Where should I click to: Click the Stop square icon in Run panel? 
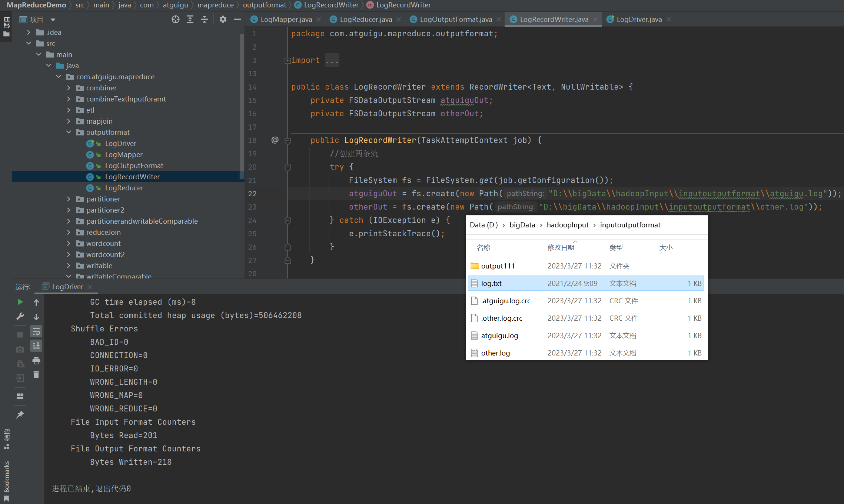pos(20,335)
